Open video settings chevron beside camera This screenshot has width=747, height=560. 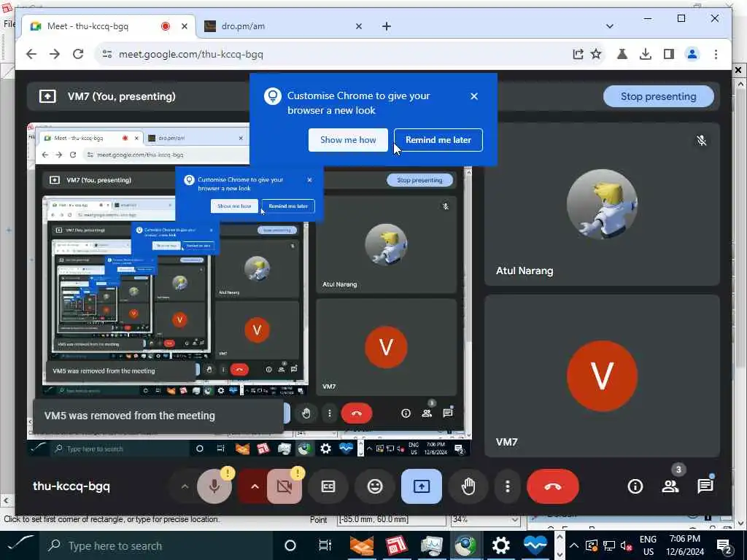click(255, 486)
